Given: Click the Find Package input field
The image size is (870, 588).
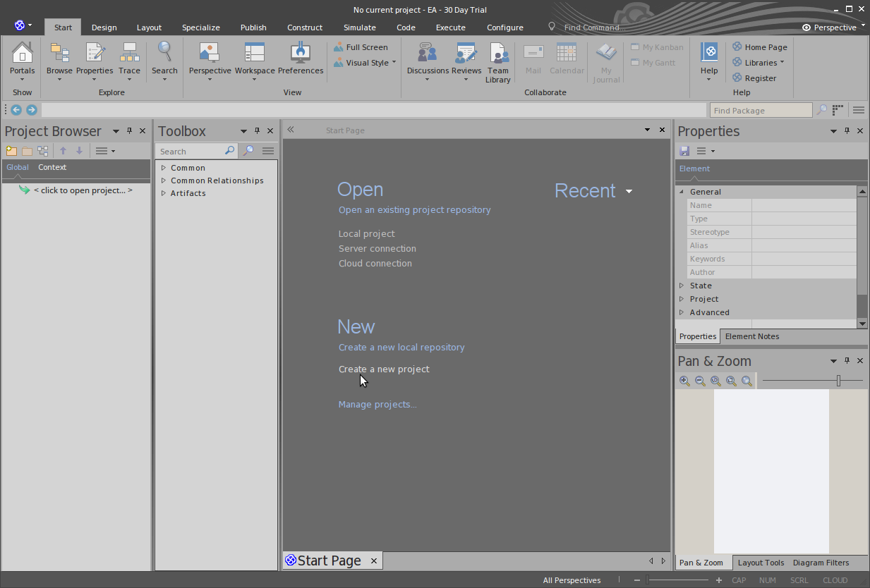Looking at the screenshot, I should click(761, 111).
